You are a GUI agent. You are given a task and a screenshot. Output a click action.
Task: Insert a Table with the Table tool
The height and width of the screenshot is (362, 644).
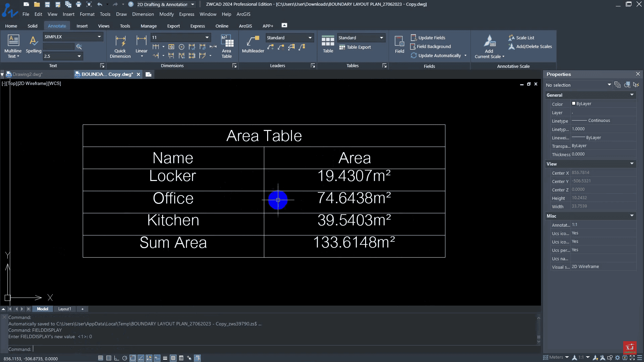(328, 44)
